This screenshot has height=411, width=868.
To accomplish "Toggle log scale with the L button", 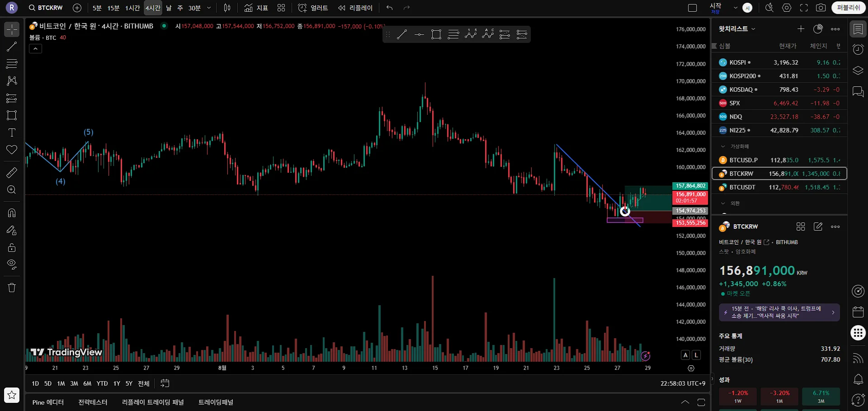I will tap(696, 355).
